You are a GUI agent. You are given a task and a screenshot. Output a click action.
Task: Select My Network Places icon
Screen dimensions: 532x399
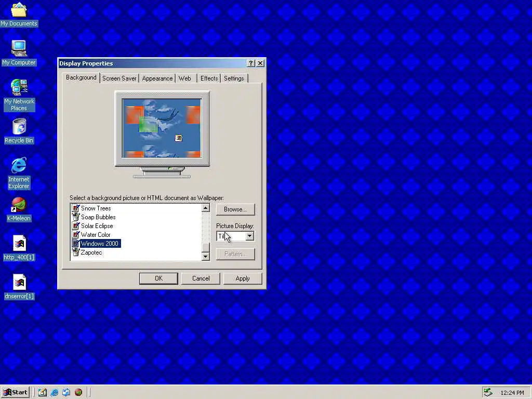point(19,95)
